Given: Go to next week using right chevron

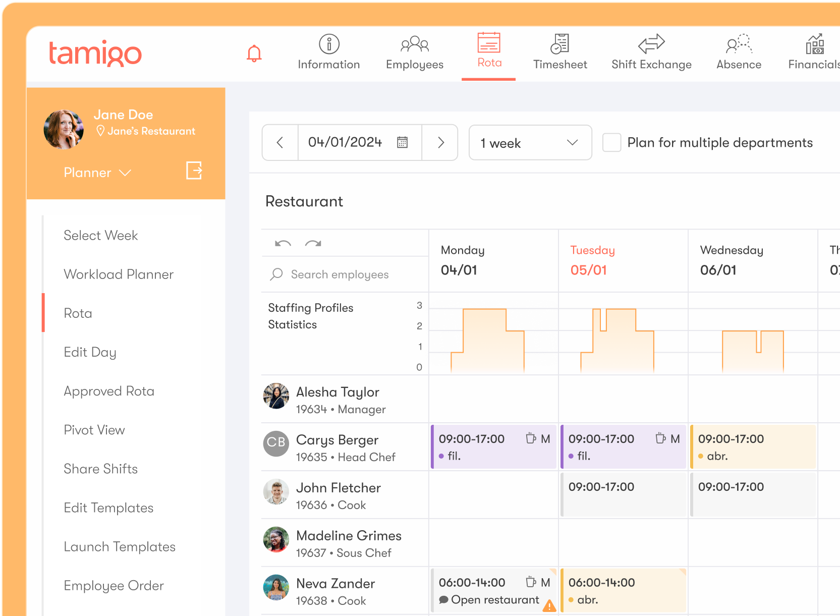Looking at the screenshot, I should click(x=440, y=143).
